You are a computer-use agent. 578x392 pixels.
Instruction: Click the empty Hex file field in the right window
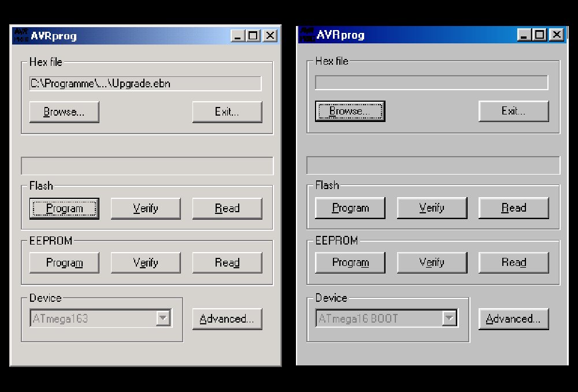click(432, 83)
